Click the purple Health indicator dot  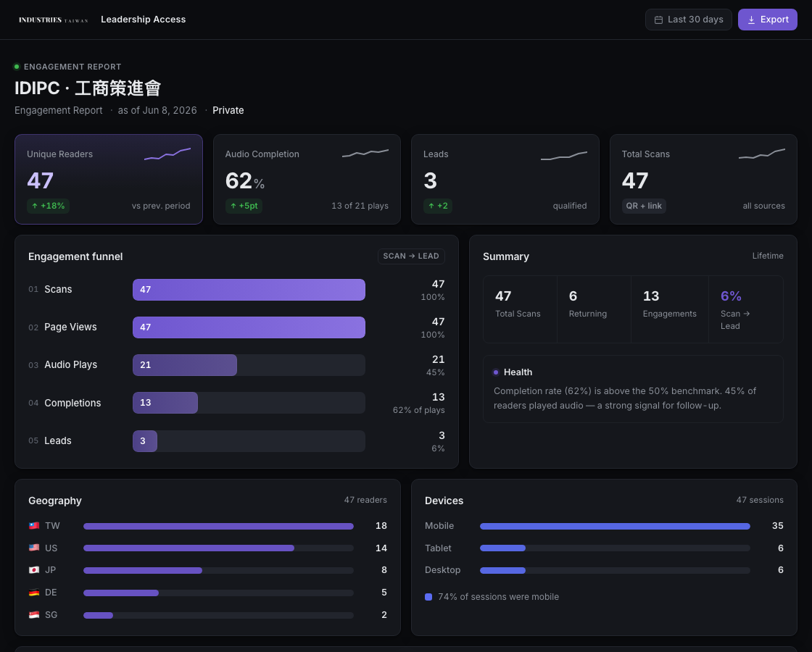click(x=496, y=372)
